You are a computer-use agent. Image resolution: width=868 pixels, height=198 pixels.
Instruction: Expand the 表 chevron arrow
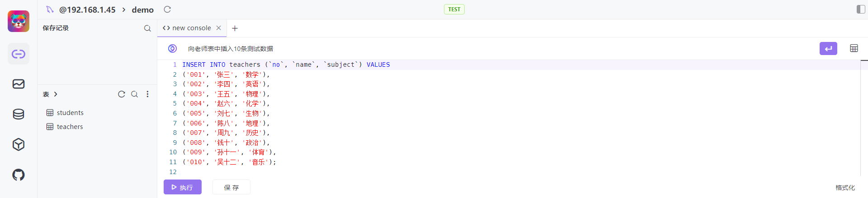pyautogui.click(x=56, y=94)
